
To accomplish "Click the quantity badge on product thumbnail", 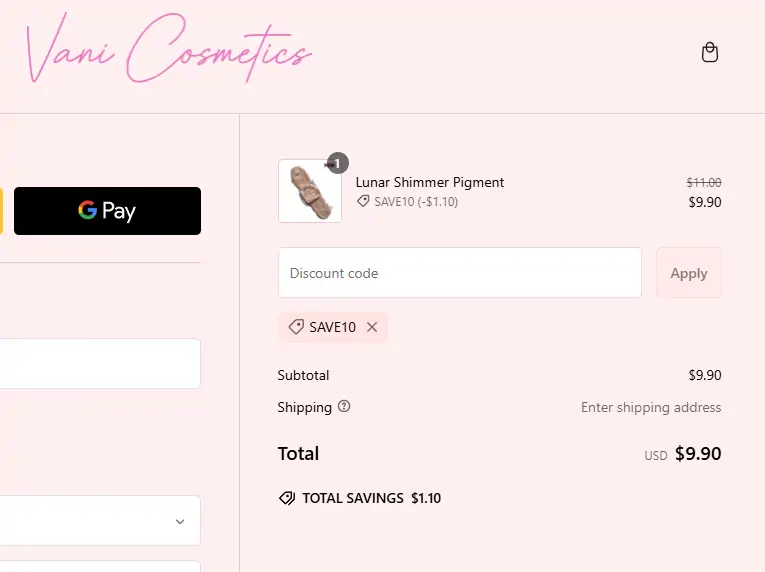I will (337, 163).
